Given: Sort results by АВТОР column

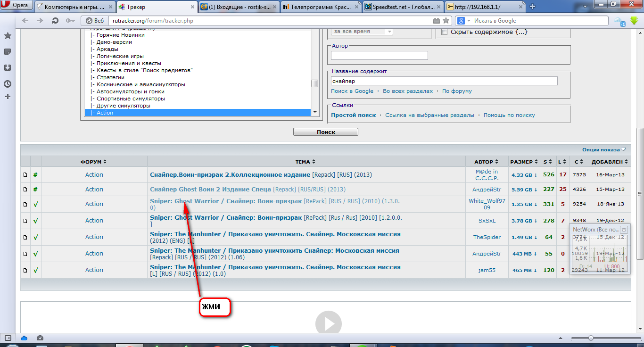Looking at the screenshot, I should click(487, 162).
